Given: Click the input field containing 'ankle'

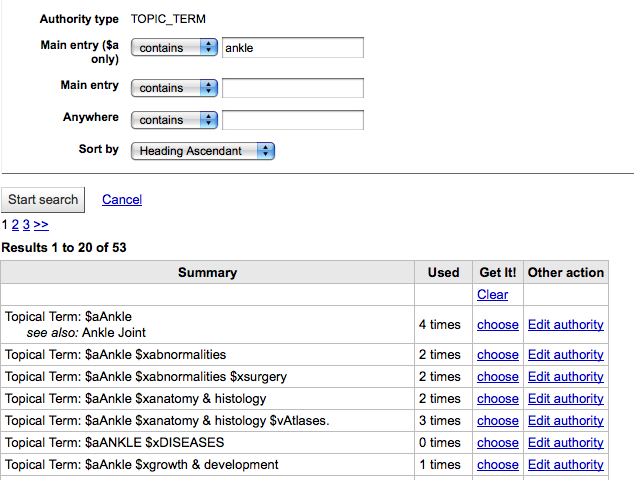Looking at the screenshot, I should pyautogui.click(x=292, y=48).
